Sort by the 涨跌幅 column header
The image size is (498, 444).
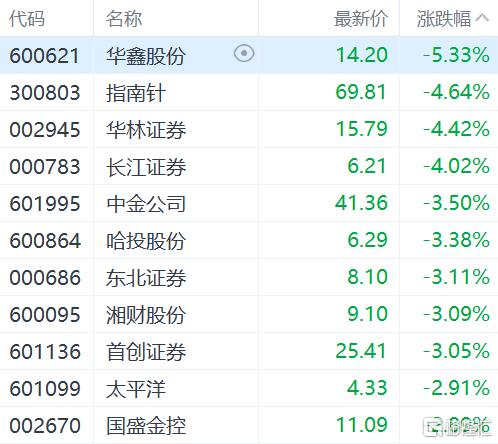tap(444, 19)
